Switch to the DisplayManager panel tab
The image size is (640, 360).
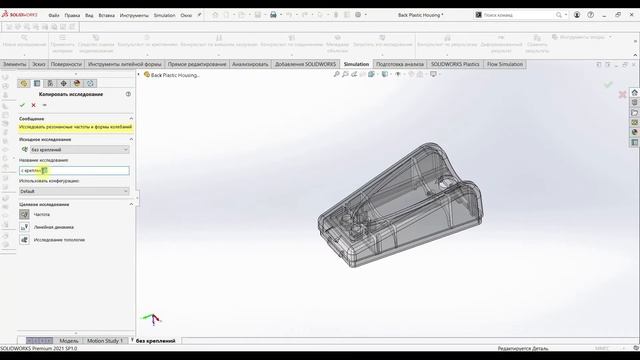click(x=77, y=83)
